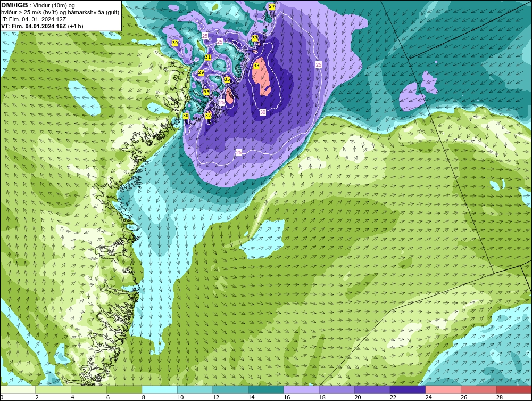Click the legend scale number '24'
Image resolution: width=532 pixels, height=401 pixels.
[x=428, y=397]
